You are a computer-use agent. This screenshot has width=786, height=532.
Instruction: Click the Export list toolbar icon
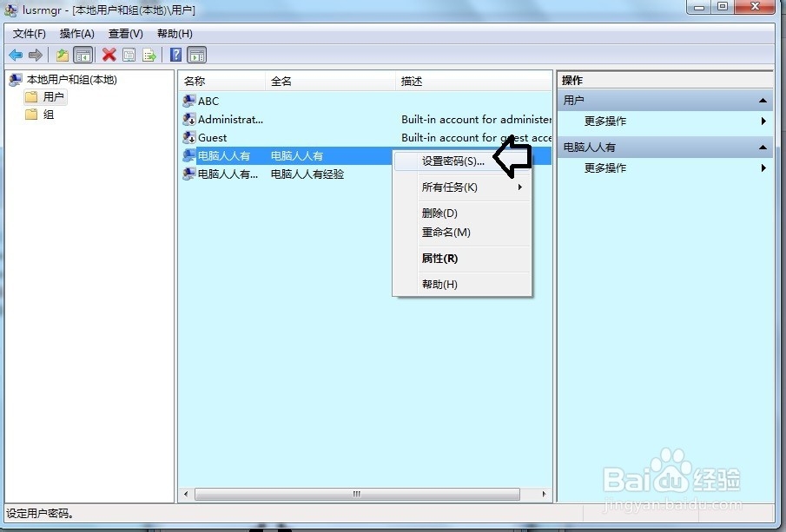pyautogui.click(x=149, y=55)
